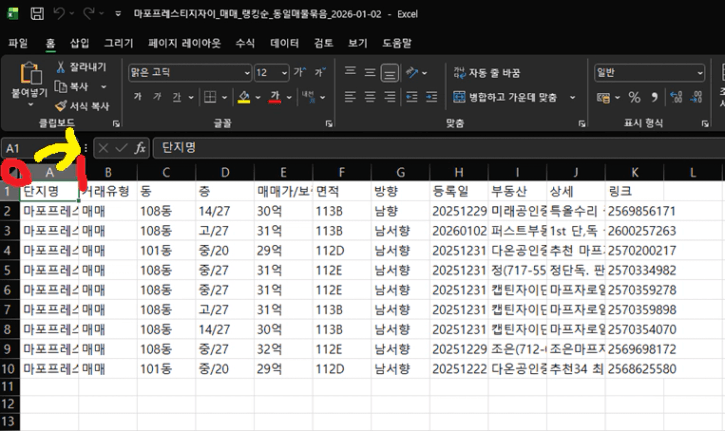Apply the yellow fill color swatch
The height and width of the screenshot is (431, 725).
tap(242, 97)
